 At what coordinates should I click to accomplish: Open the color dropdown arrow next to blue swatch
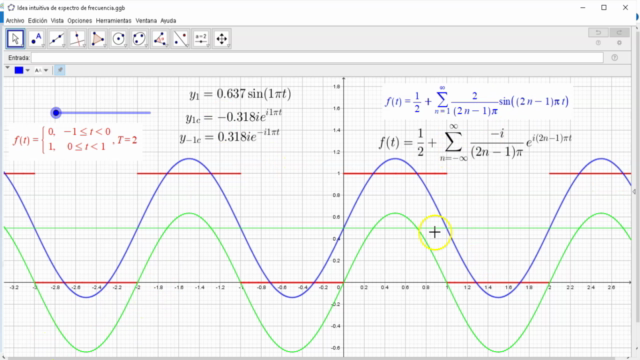point(28,71)
